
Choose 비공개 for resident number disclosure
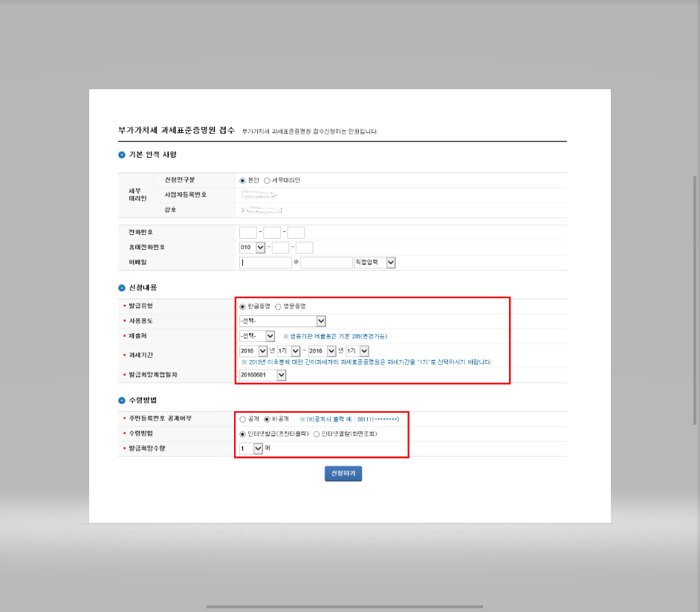tap(266, 419)
